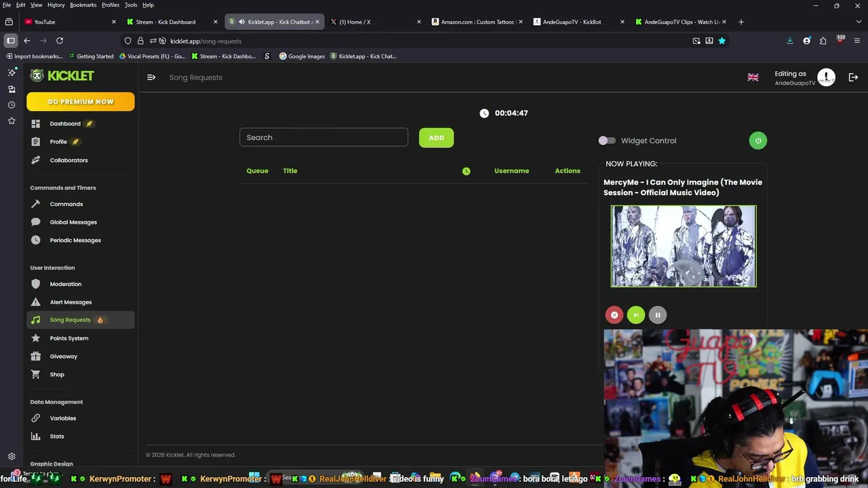
Task: Click the song Search input field
Action: click(x=323, y=138)
